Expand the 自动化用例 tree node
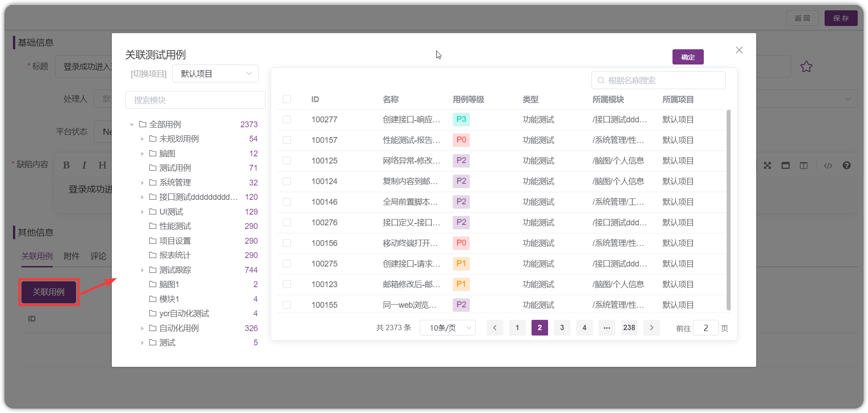Screen dimensions: 868x413 142,328
